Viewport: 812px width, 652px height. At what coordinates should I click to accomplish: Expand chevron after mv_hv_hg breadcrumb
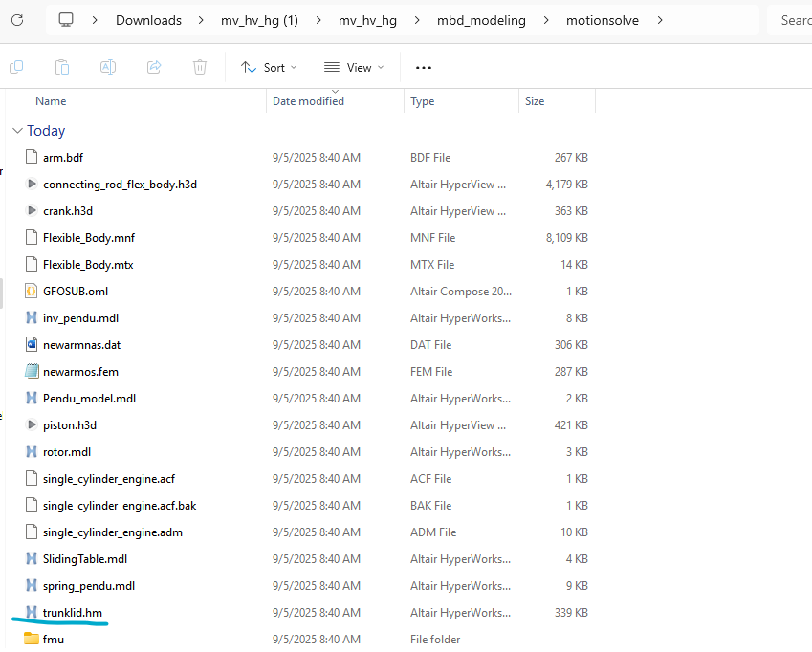417,20
